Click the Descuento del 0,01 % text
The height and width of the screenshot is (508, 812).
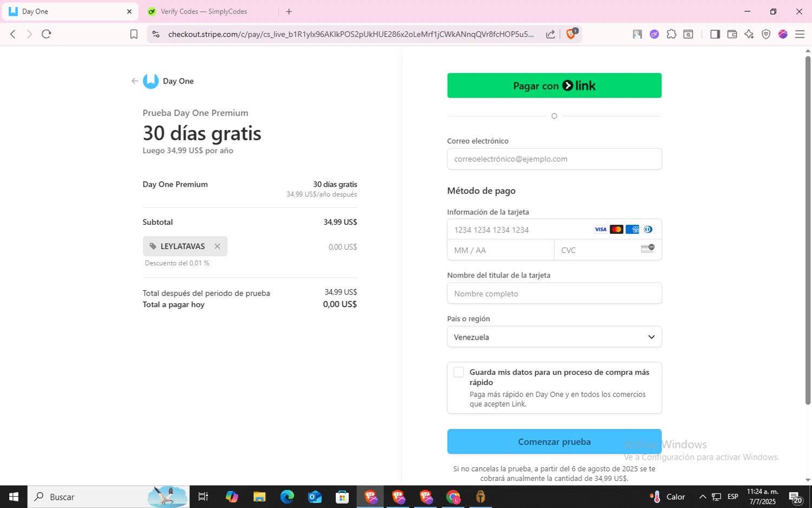(177, 263)
